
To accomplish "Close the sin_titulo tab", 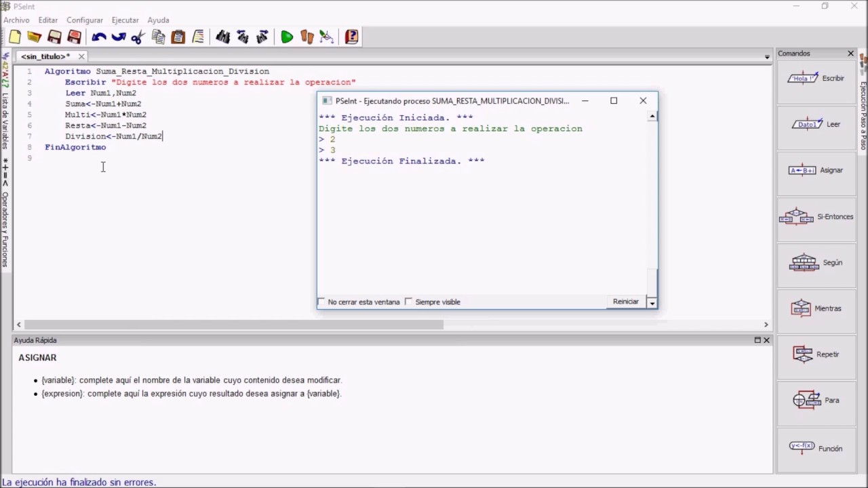I will point(81,56).
